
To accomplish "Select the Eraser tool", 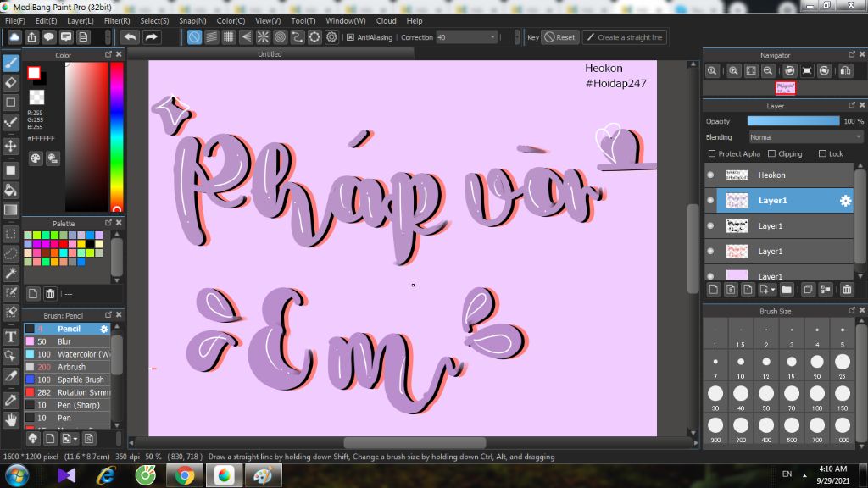I will [11, 82].
